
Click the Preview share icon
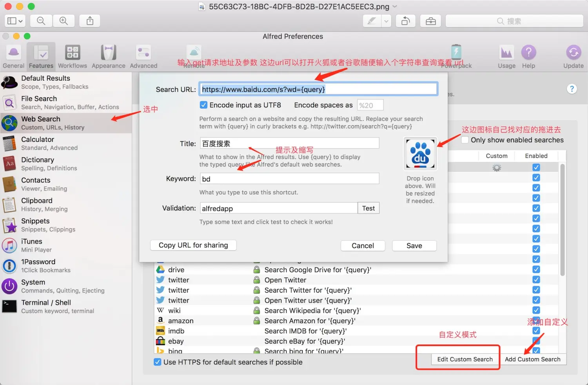[x=90, y=21]
